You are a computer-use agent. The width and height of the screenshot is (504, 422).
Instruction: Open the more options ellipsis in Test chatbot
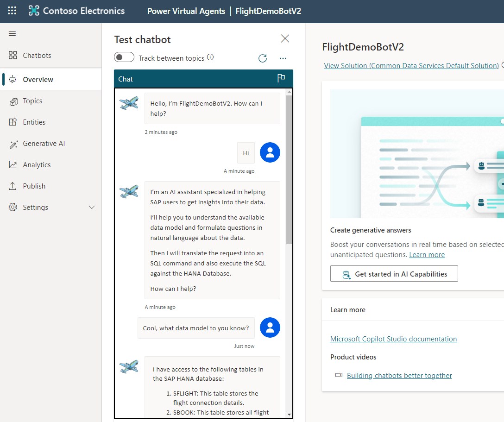283,58
